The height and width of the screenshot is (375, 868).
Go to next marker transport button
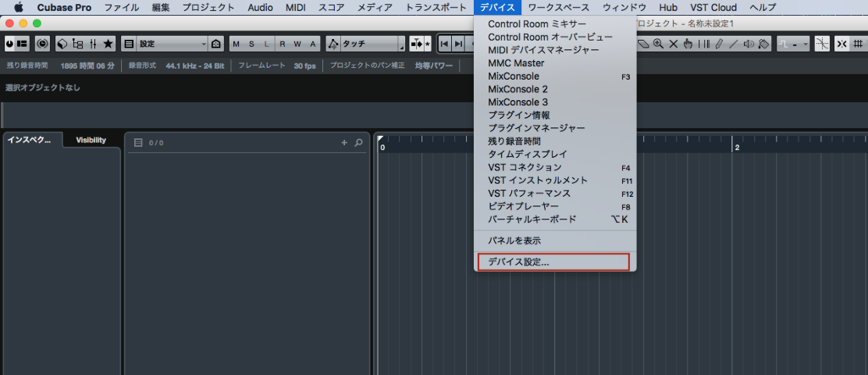pyautogui.click(x=459, y=44)
